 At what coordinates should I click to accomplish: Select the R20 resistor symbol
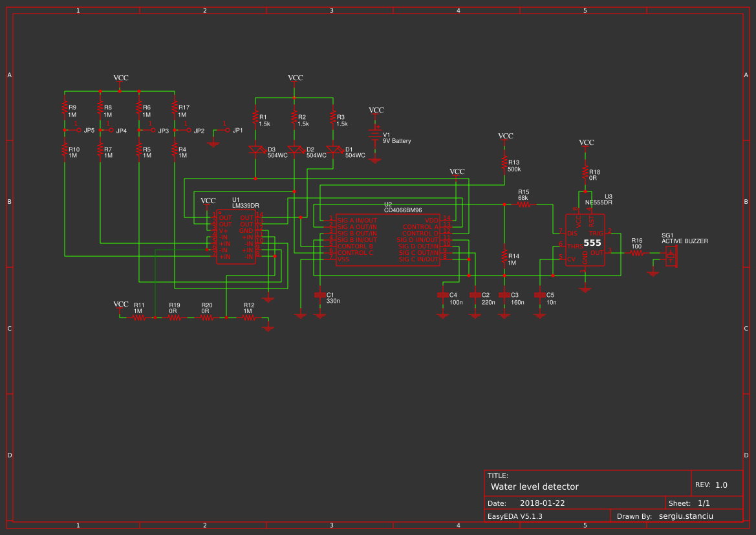tap(207, 318)
